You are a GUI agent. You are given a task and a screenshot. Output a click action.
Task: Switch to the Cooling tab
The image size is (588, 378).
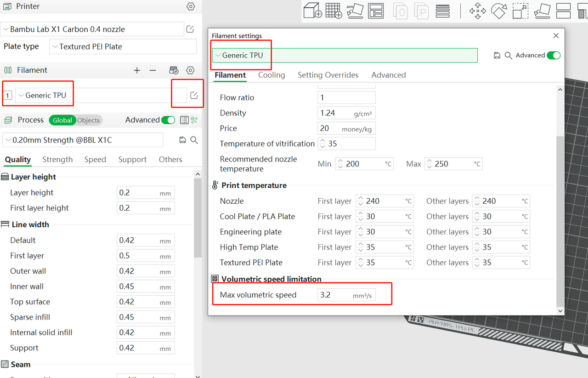pos(271,75)
